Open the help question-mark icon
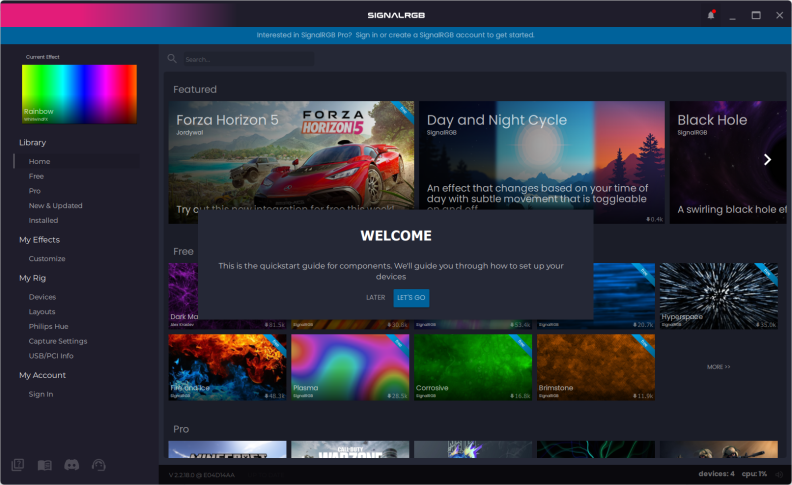Image resolution: width=792 pixels, height=485 pixels. click(x=18, y=465)
